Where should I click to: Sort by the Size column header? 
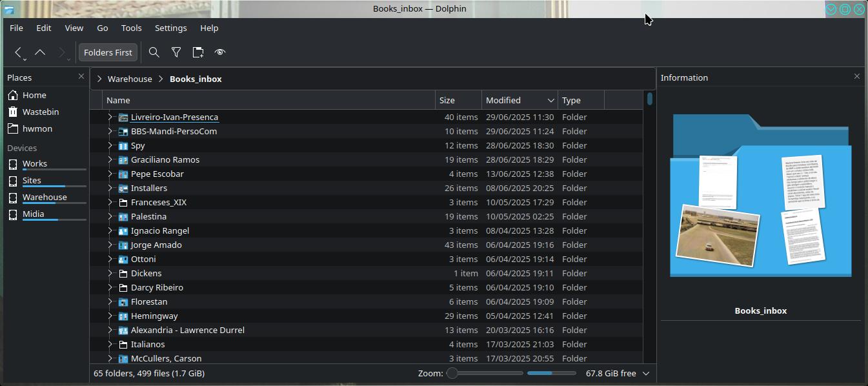click(459, 100)
